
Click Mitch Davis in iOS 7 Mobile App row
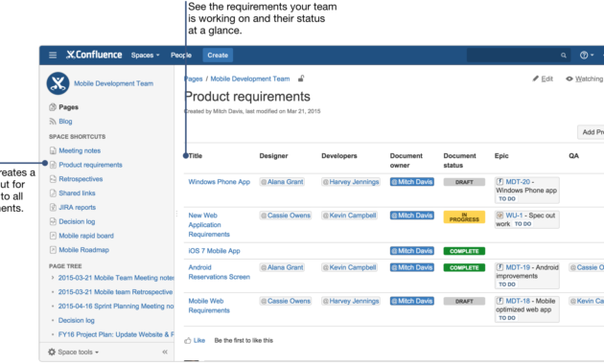pyautogui.click(x=412, y=251)
